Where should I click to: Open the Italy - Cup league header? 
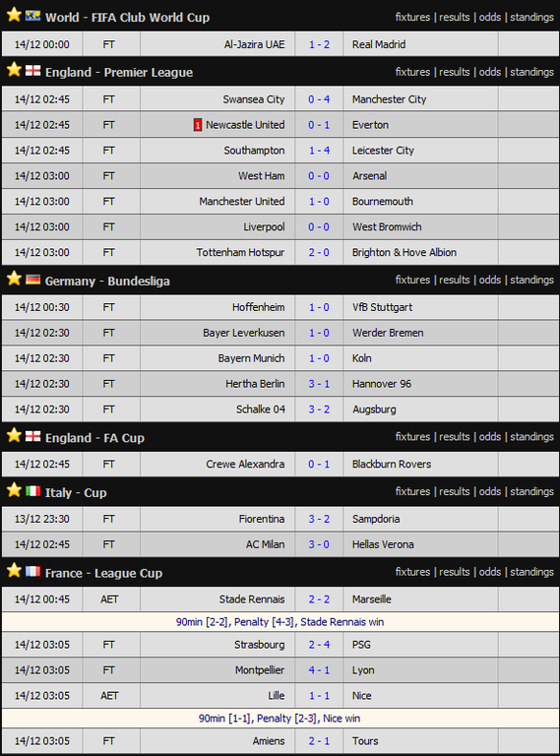tap(76, 493)
